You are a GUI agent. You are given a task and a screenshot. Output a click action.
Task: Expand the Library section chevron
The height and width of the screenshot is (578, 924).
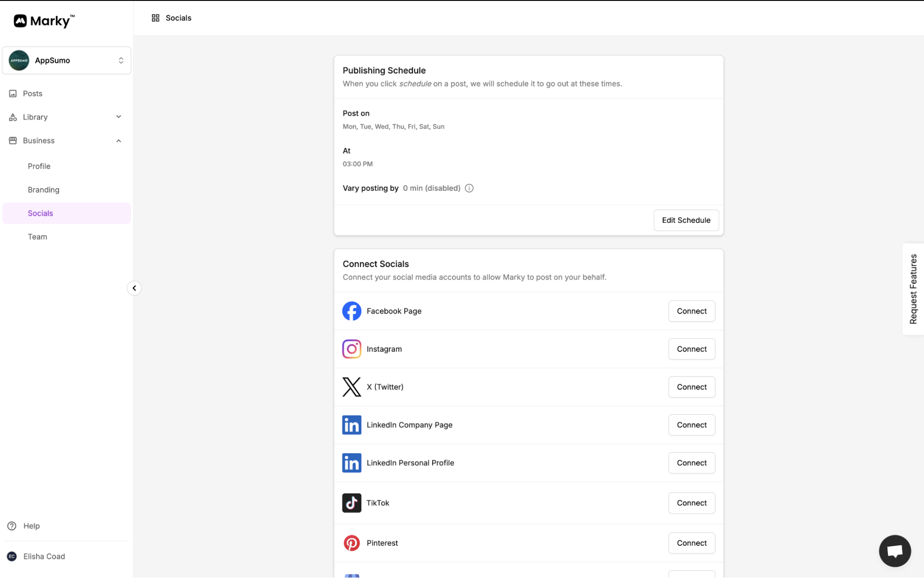[119, 116]
